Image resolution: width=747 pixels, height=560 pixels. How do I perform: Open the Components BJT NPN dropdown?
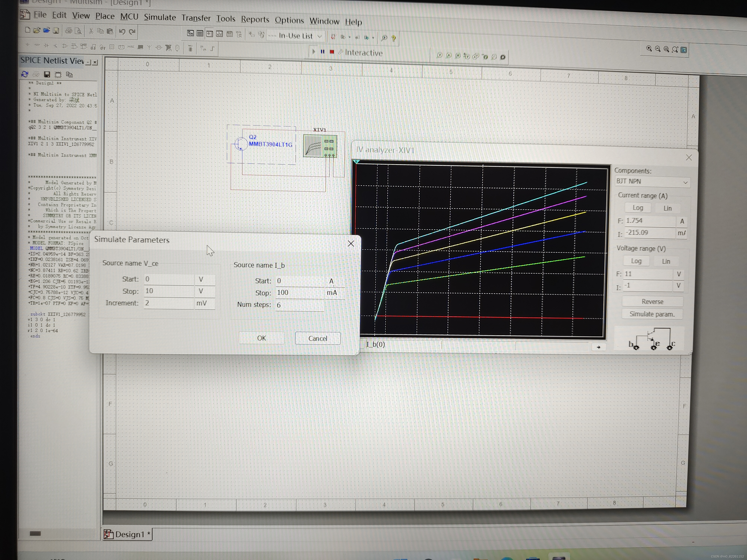click(653, 182)
